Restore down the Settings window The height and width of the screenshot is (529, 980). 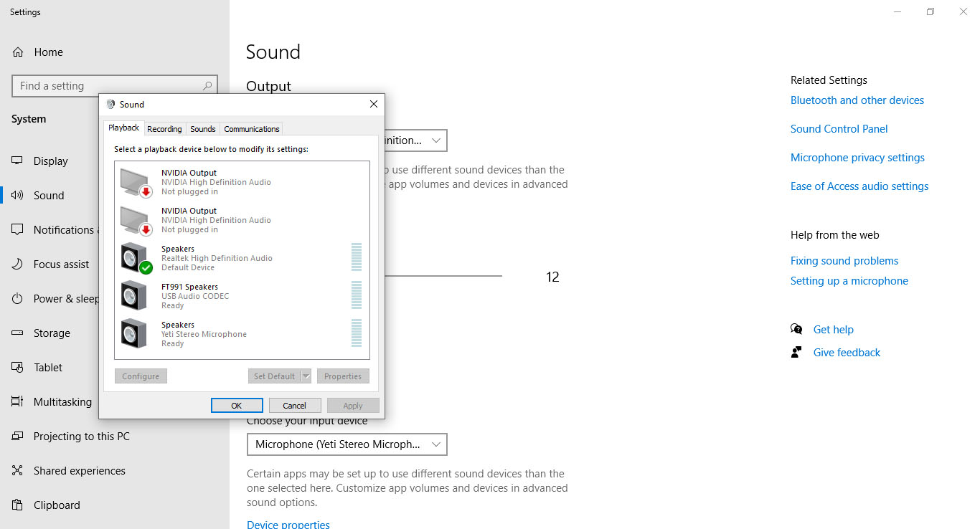(930, 11)
